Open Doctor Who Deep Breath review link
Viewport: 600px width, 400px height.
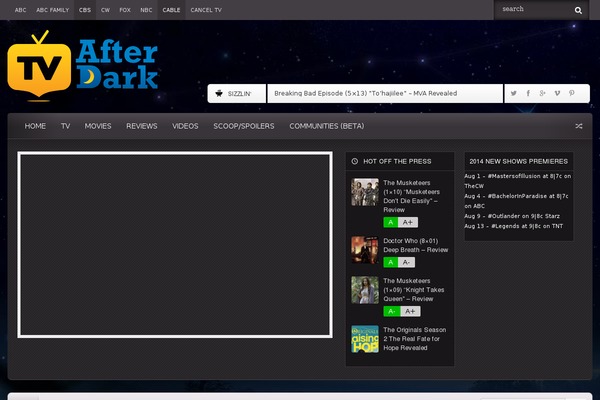pos(416,245)
